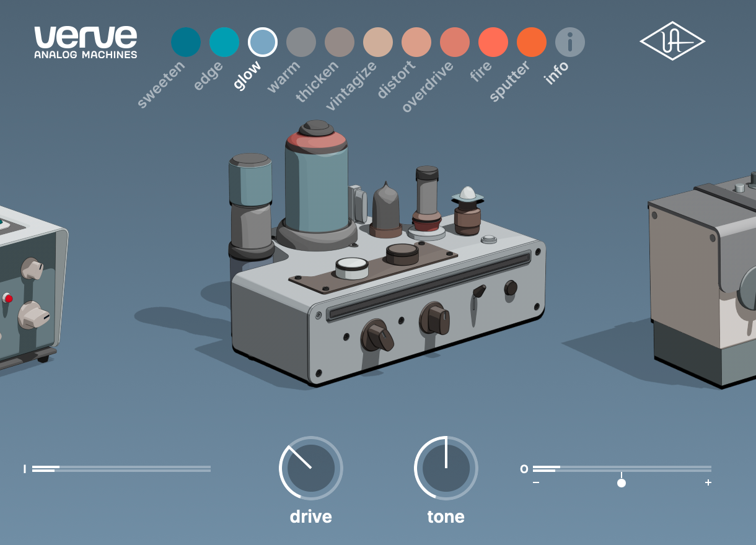This screenshot has height=545, width=756.
Task: Click the 'distort' text label
Action: point(396,80)
